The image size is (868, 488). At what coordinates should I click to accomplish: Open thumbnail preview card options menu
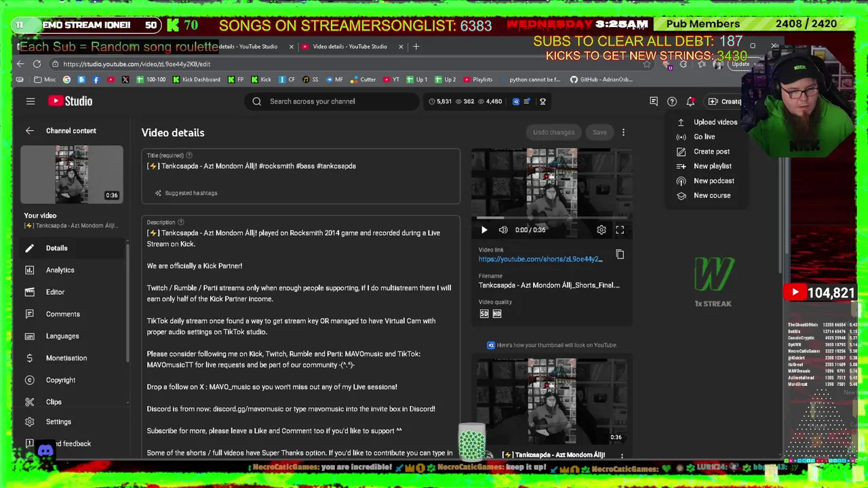(x=622, y=455)
